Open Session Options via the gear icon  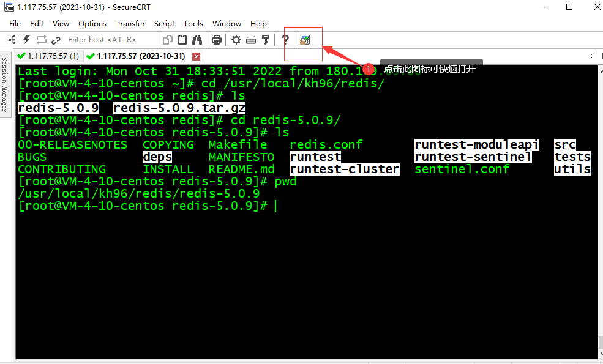236,40
